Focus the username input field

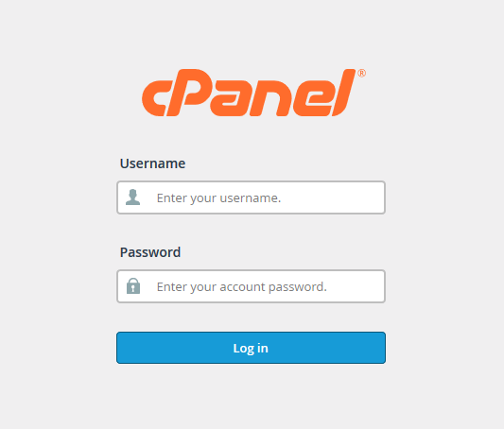[251, 197]
